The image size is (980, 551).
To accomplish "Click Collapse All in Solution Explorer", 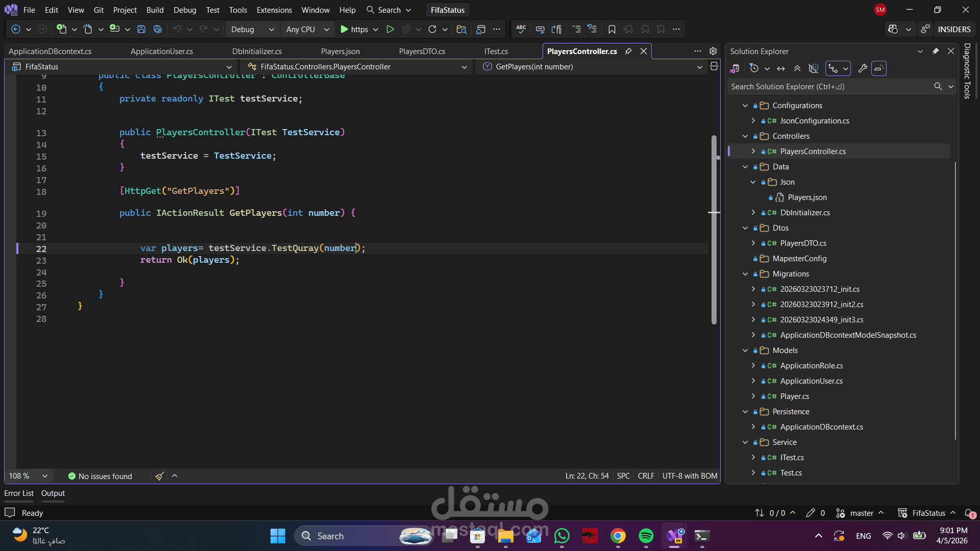I will coord(797,68).
